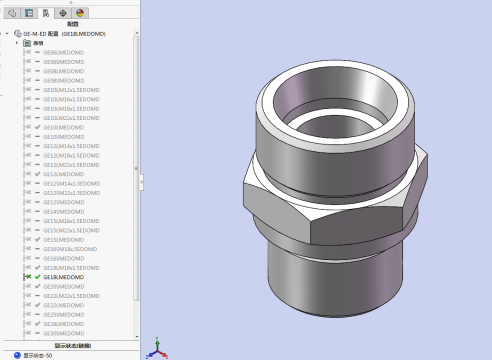Click the configuration list scrollbar down arrow
The image size is (492, 360).
(x=137, y=337)
